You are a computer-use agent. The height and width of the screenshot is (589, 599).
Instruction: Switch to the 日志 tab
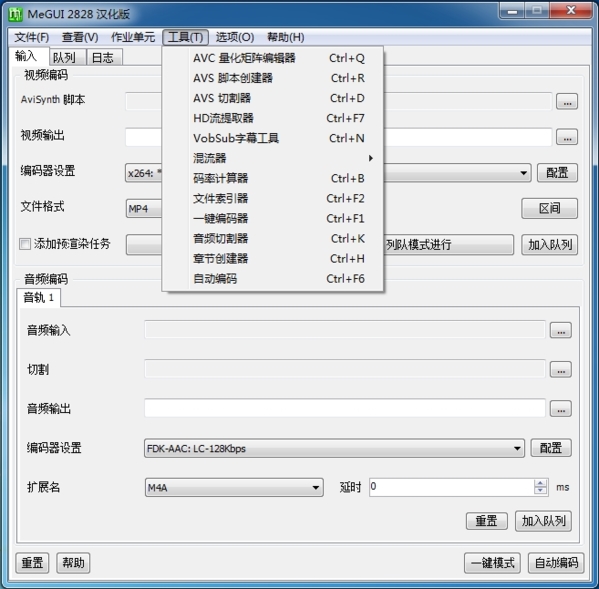[x=104, y=58]
